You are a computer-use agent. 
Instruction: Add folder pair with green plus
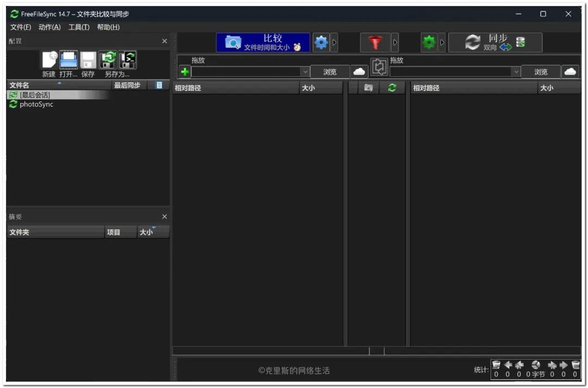[x=185, y=72]
